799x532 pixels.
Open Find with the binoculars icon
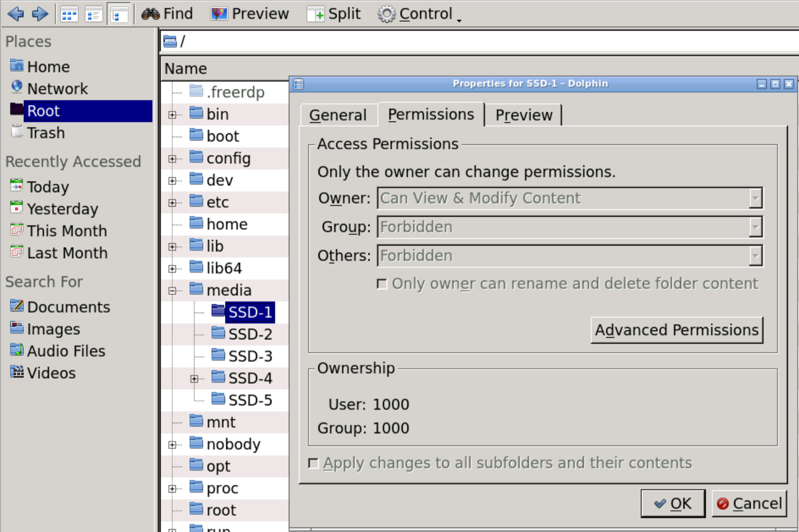click(167, 14)
